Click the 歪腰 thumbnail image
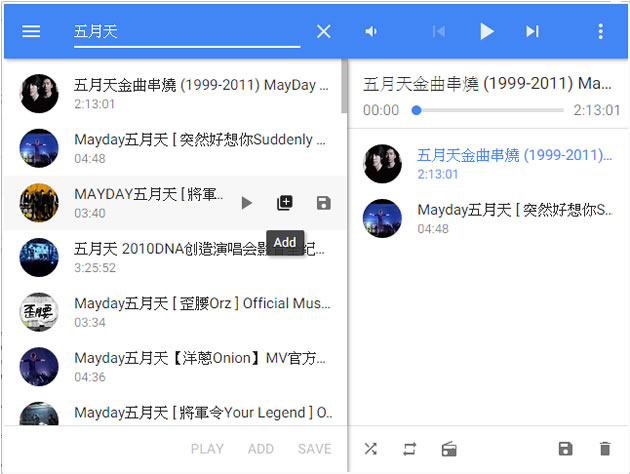 [39, 312]
